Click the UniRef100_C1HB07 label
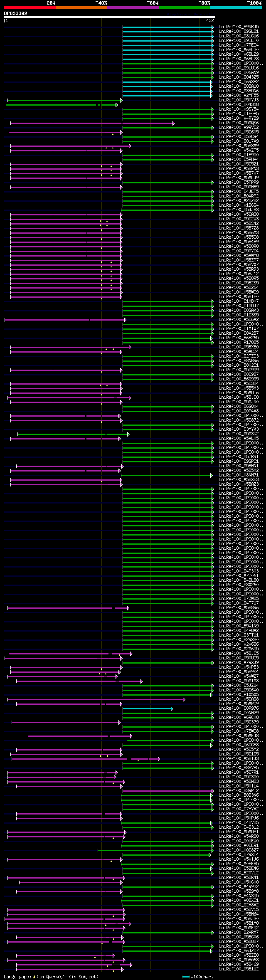This screenshot has height=980, width=266. pyautogui.click(x=239, y=301)
